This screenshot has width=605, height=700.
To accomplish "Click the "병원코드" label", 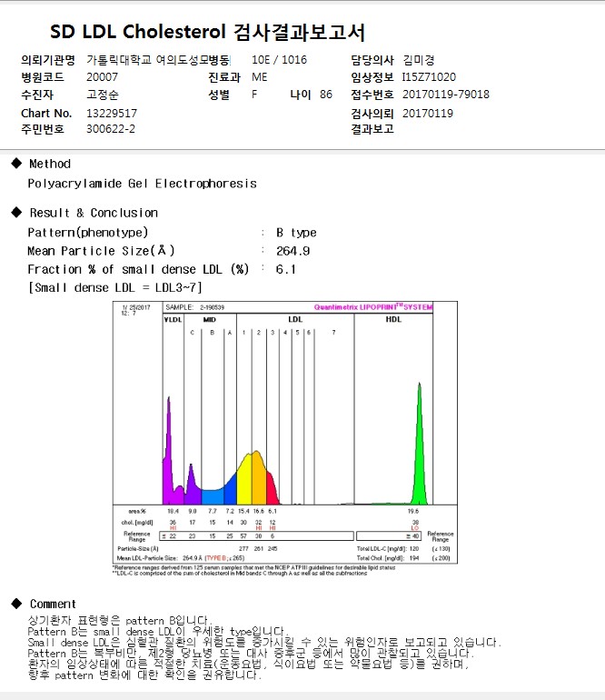I will pos(43,76).
